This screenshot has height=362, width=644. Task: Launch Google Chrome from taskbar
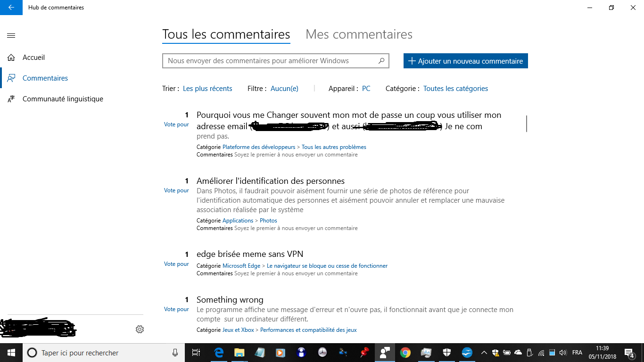[405, 353]
